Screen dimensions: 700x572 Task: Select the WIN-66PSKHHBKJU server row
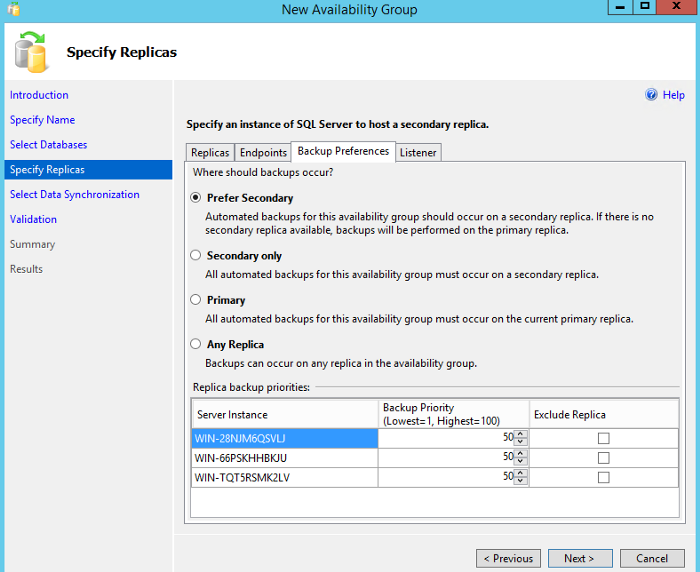(285, 458)
